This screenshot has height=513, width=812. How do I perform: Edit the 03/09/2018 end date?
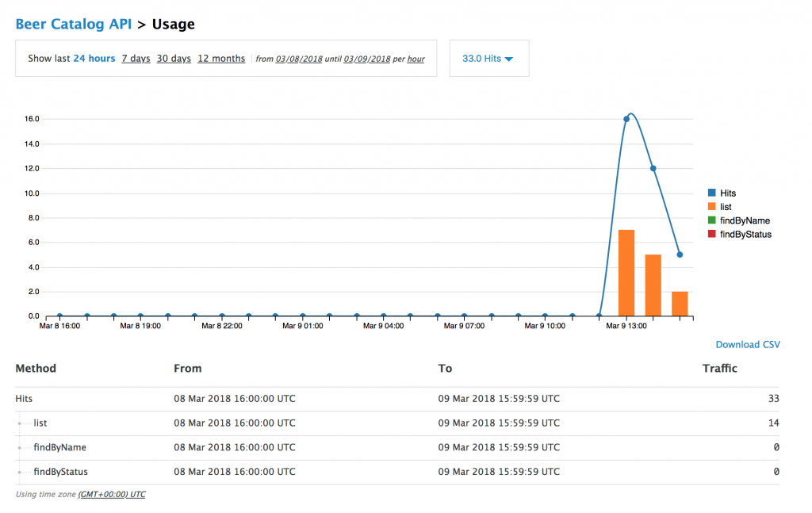tap(367, 59)
